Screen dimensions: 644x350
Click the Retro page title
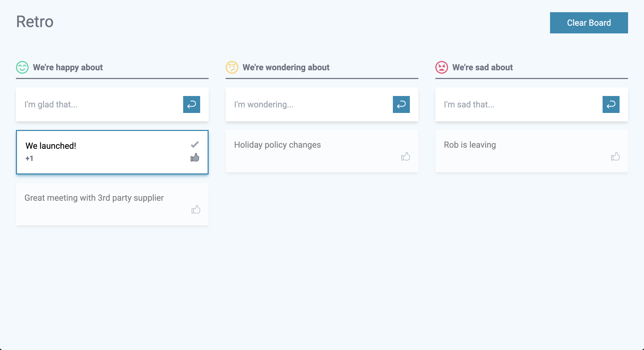[35, 22]
